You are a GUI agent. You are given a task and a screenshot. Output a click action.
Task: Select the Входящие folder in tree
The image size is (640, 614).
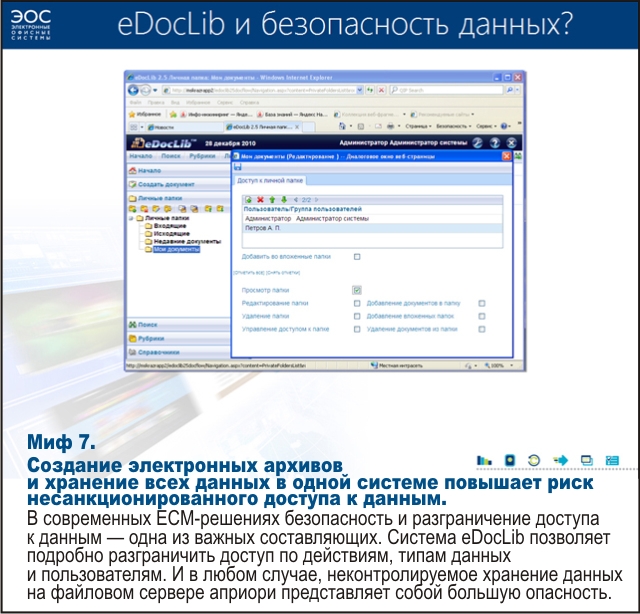click(x=170, y=226)
